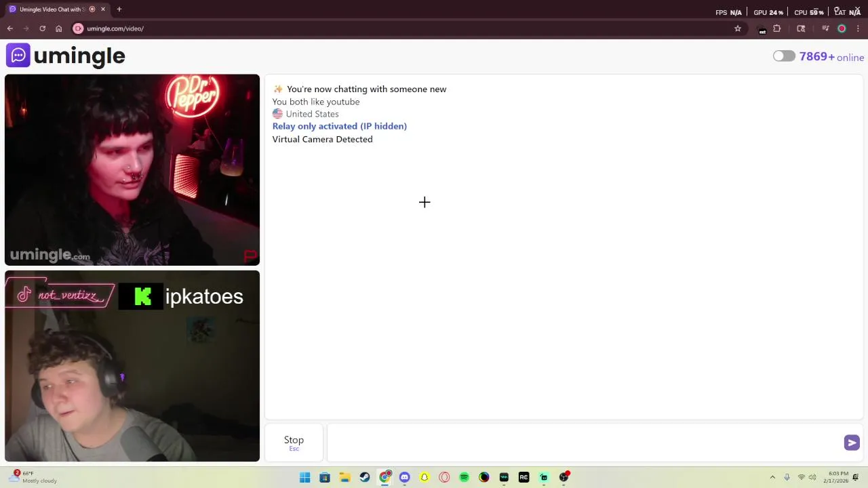The width and height of the screenshot is (868, 488).
Task: Open a new browser tab
Action: (x=119, y=9)
